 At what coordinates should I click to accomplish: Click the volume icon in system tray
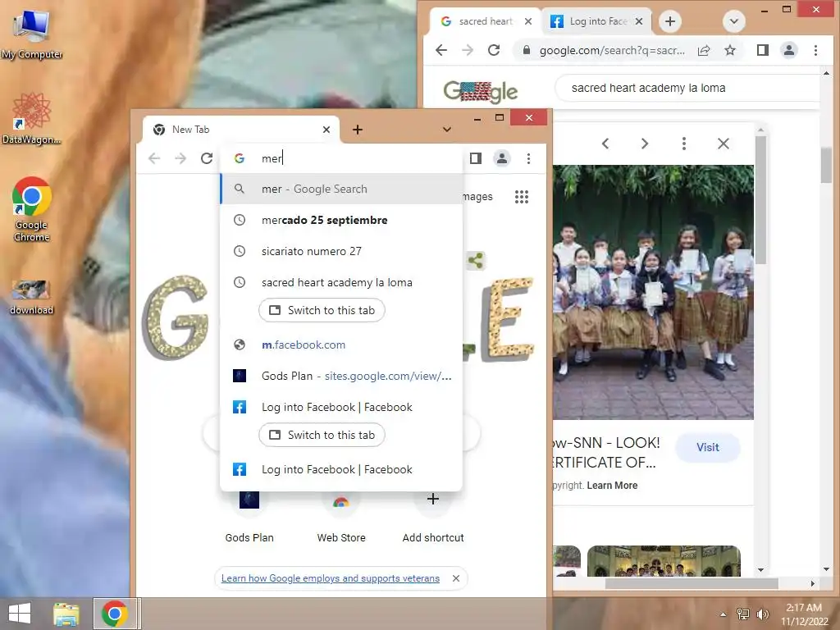tap(762, 614)
